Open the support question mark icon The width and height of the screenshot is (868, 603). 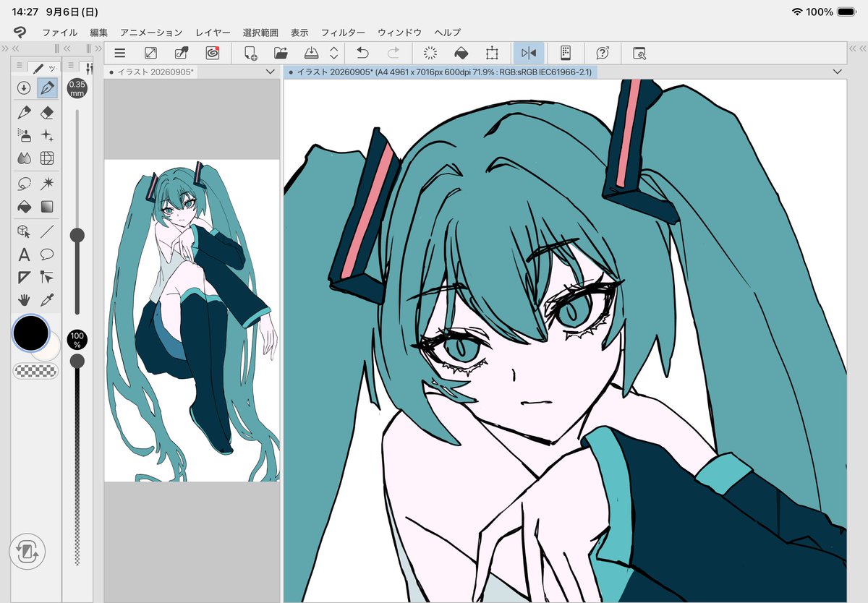(603, 53)
